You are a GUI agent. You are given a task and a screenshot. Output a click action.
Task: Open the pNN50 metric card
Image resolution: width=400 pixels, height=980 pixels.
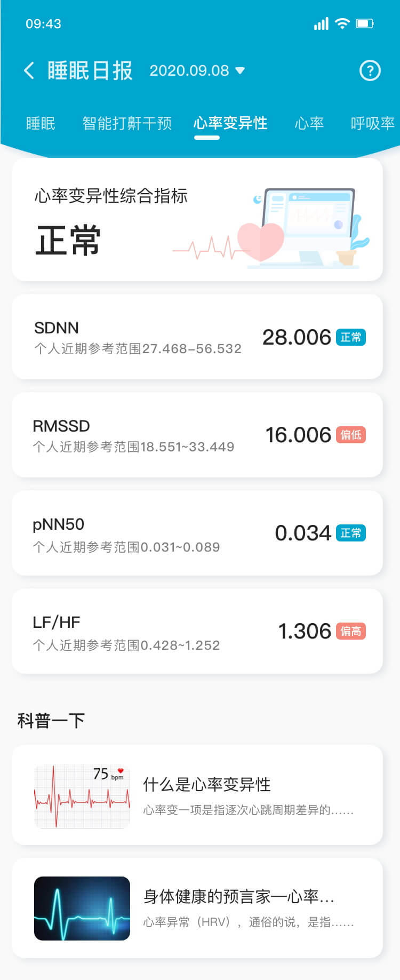[x=197, y=533]
